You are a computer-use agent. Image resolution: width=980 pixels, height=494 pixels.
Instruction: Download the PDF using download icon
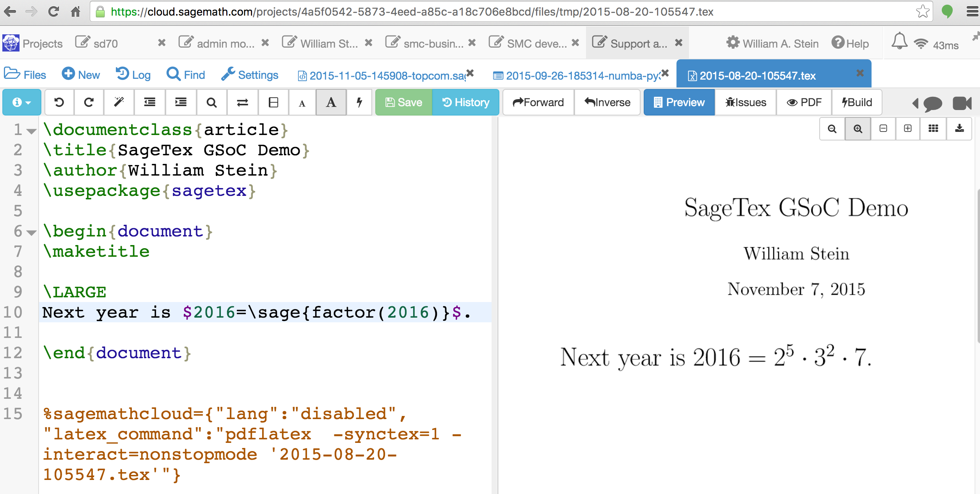[x=959, y=129]
